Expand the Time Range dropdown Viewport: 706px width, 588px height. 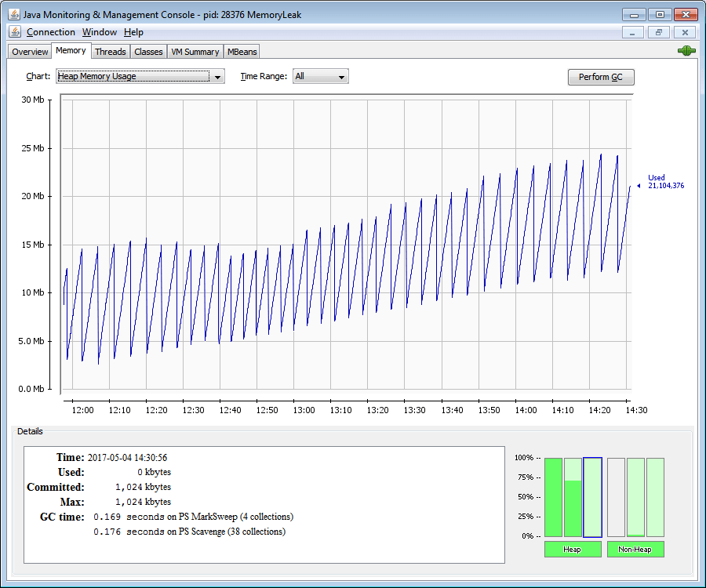(x=320, y=76)
